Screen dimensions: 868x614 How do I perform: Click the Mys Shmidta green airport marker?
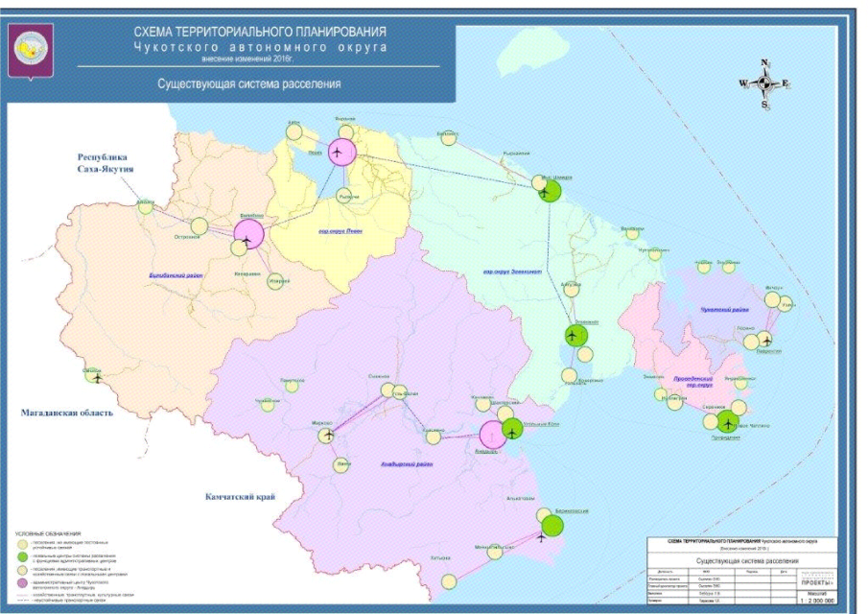click(x=550, y=190)
